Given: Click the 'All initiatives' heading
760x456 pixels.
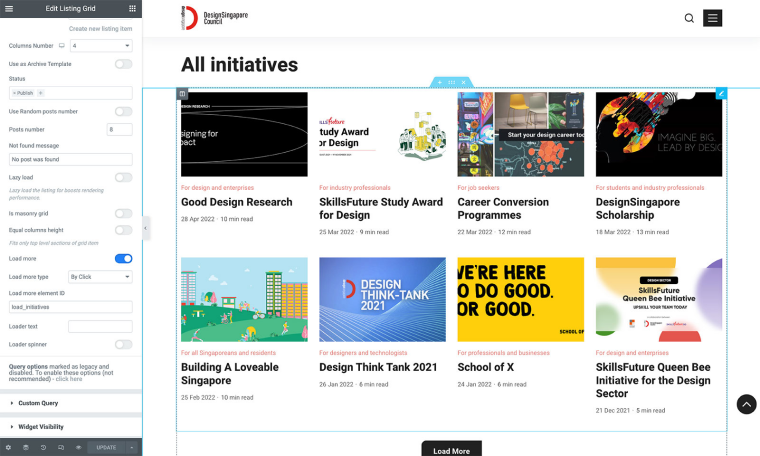Looking at the screenshot, I should tap(239, 64).
